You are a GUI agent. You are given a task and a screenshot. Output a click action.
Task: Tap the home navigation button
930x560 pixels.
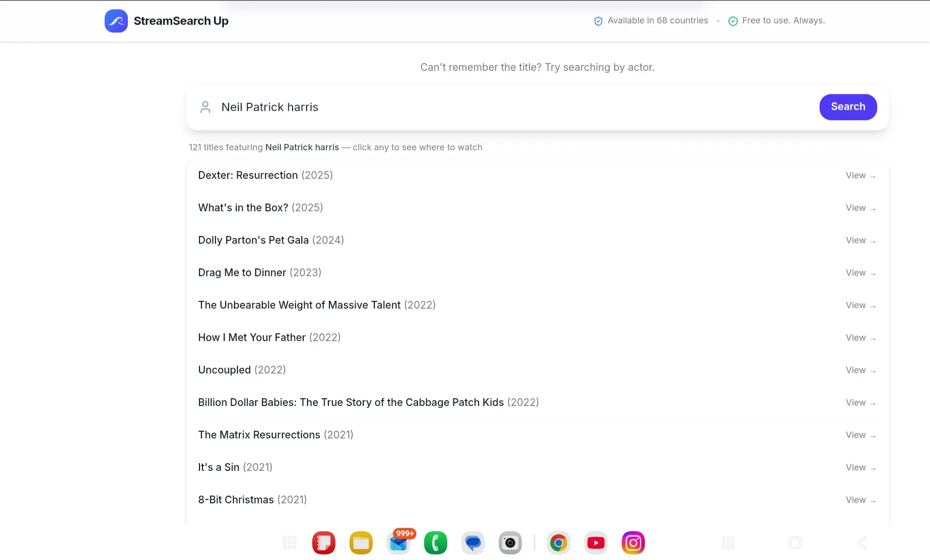[x=795, y=543]
